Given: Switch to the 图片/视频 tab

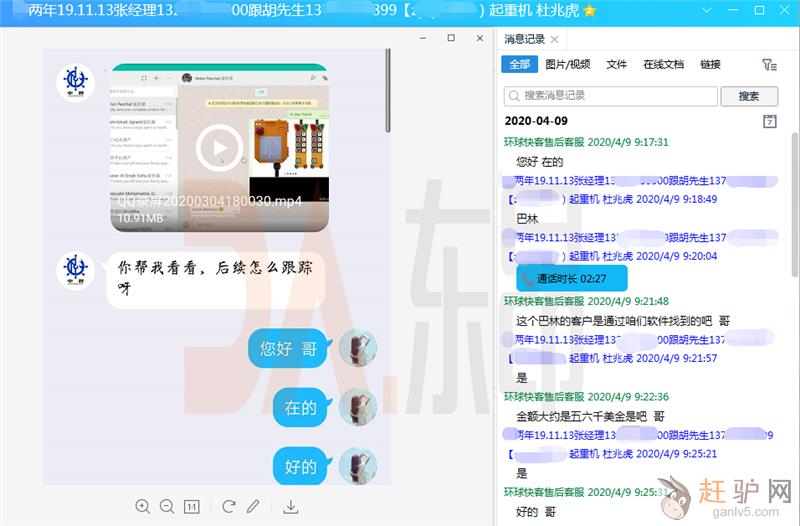Looking at the screenshot, I should [x=568, y=64].
